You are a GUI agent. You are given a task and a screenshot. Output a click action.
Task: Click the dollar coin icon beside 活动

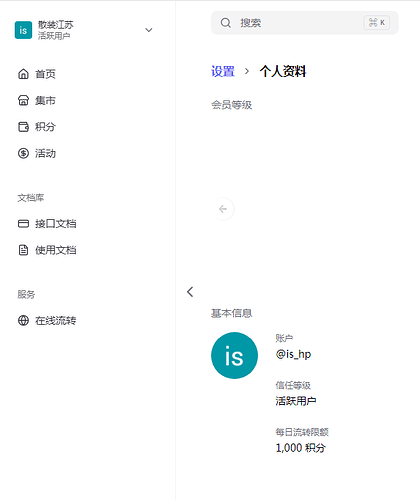(23, 153)
